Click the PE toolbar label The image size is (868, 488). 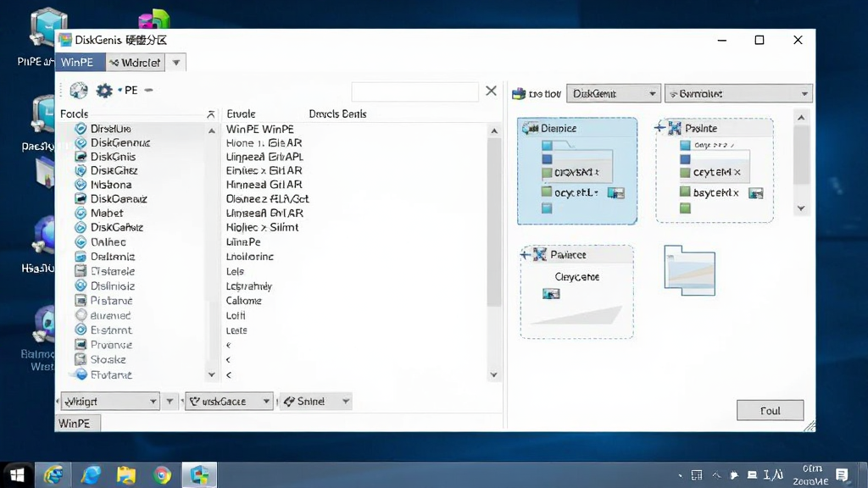pos(131,90)
